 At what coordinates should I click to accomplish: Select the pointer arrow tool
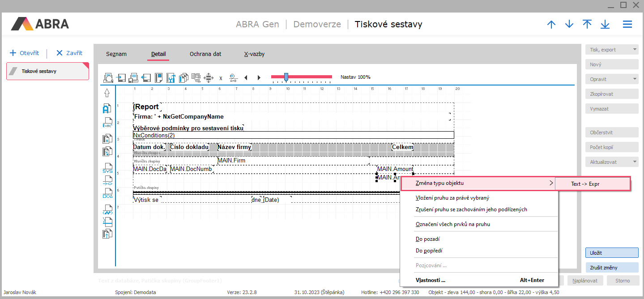click(x=107, y=93)
